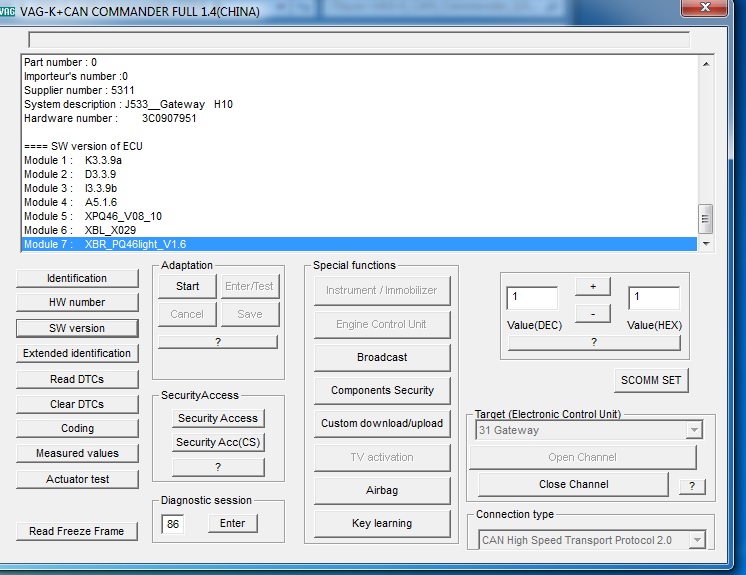This screenshot has width=746, height=575.
Task: Click the Key learning button
Action: [382, 523]
